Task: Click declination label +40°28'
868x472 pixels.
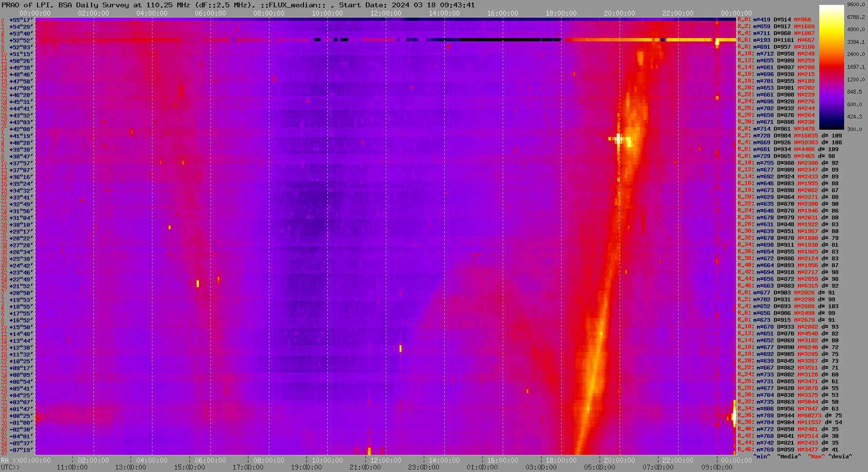Action: click(x=21, y=143)
